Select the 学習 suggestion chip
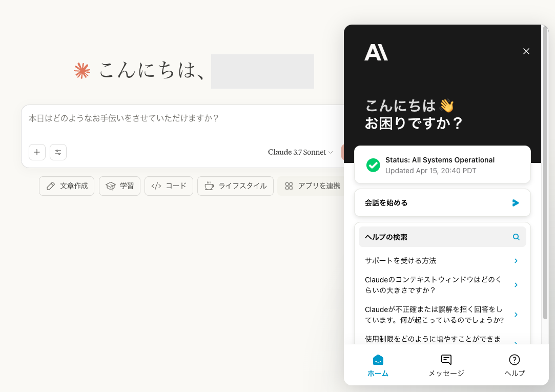The width and height of the screenshot is (555, 392). click(x=119, y=186)
